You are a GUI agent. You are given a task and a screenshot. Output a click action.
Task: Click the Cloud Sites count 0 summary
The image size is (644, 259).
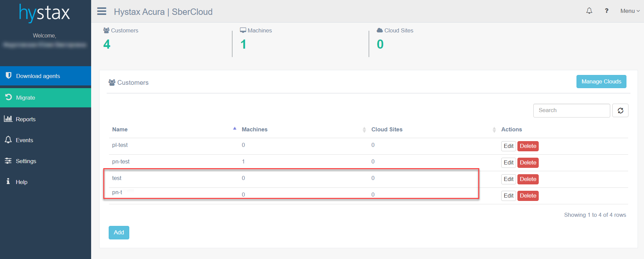380,44
